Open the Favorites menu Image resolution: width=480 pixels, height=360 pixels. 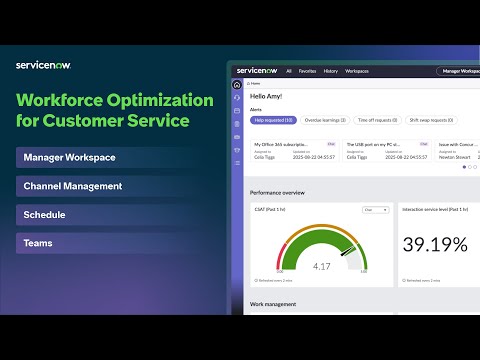tap(307, 71)
